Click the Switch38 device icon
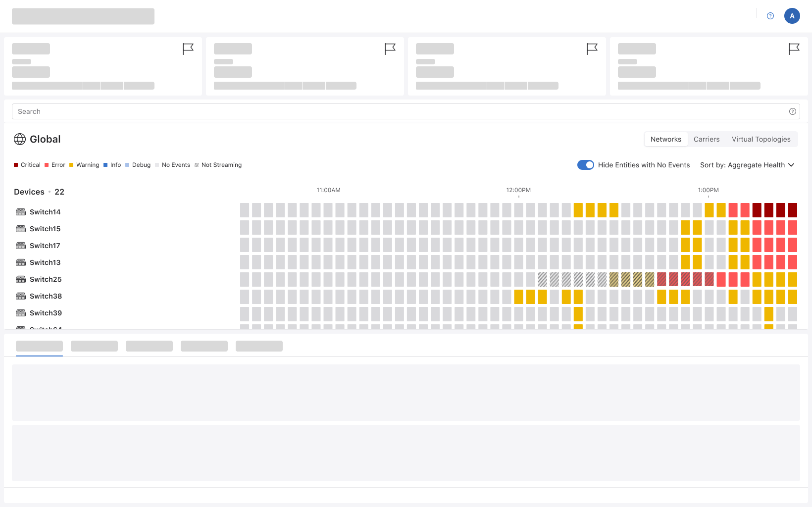 click(21, 296)
